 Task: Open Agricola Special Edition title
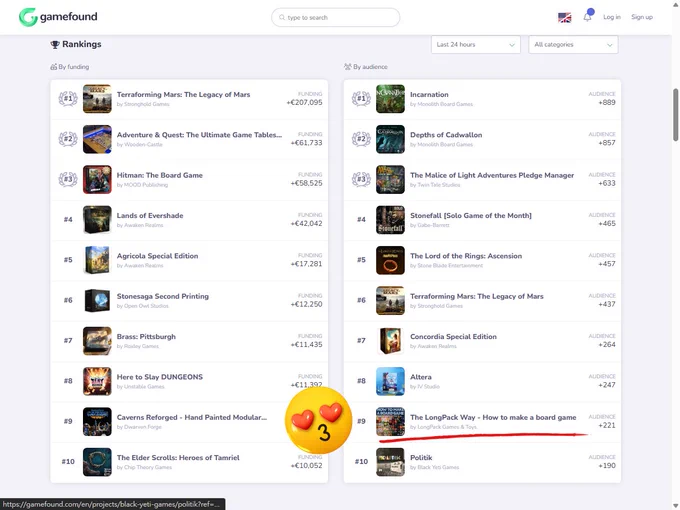(x=157, y=256)
